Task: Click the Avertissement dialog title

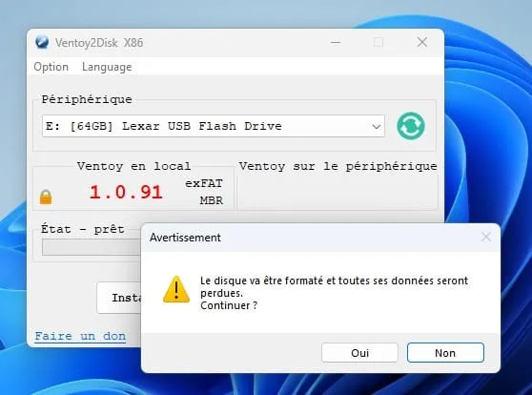Action: (185, 238)
